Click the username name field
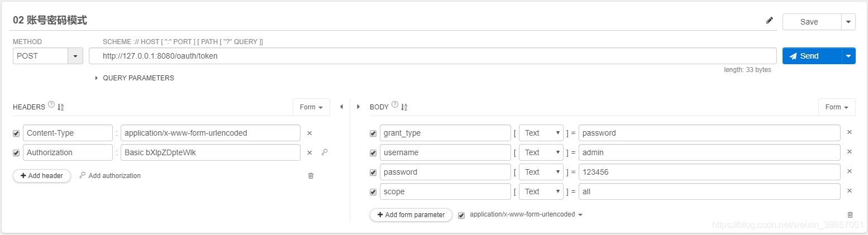The height and width of the screenshot is (235, 868). point(445,152)
